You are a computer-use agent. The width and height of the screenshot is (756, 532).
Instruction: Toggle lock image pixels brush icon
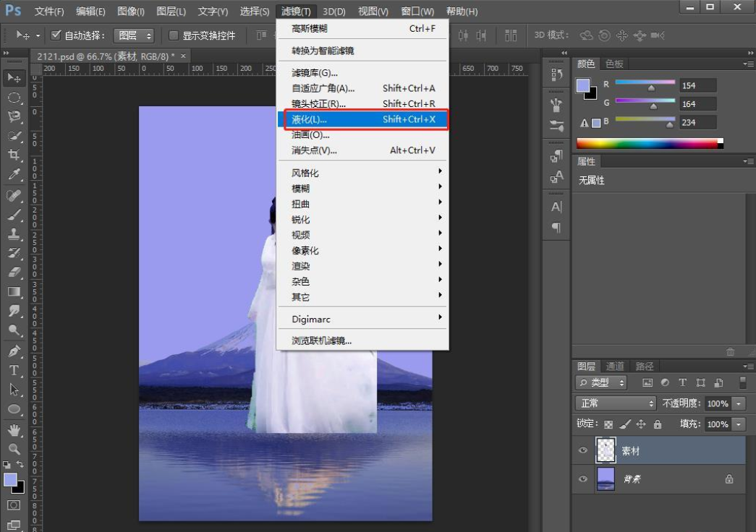coord(625,424)
